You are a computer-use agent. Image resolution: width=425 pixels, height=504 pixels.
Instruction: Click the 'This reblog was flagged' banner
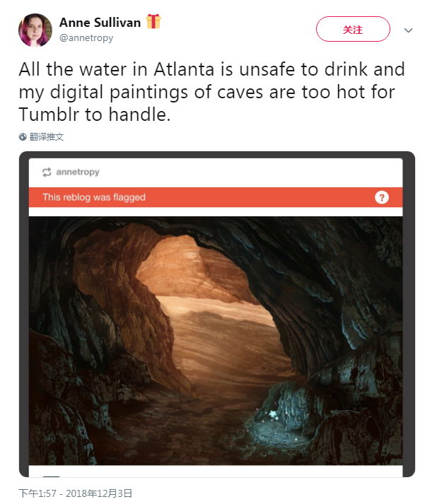pos(216,197)
